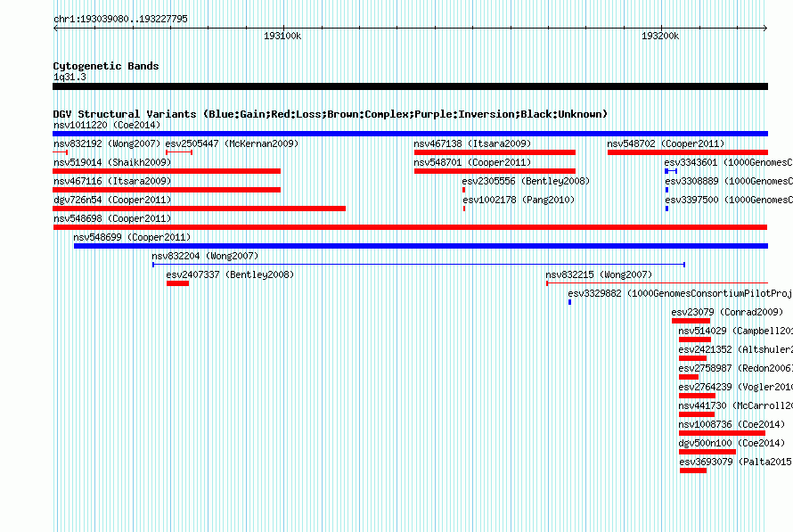793x532 pixels.
Task: Click the esv2407337 (Bentley2008) red bar
Action: coord(177,283)
